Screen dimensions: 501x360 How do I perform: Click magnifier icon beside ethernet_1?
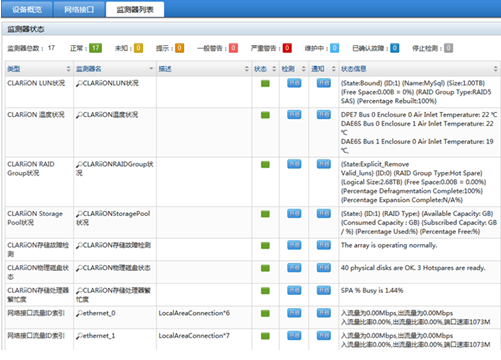(x=79, y=336)
